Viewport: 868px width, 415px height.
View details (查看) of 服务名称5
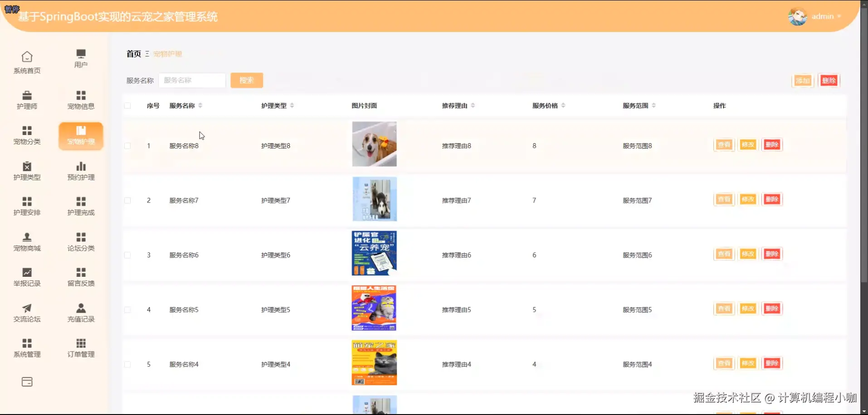pos(724,309)
